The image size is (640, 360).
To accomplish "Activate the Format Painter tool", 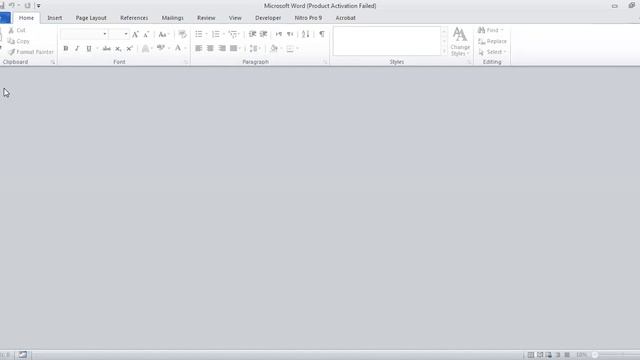I will coord(31,52).
